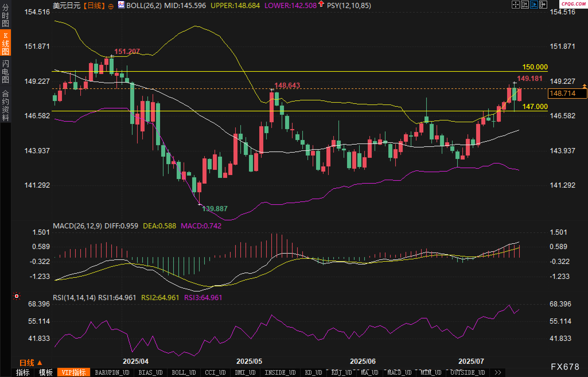This screenshot has height=377, width=588.
Task: Click the orange arrow above 148.714 price tag
Action: [x=584, y=86]
